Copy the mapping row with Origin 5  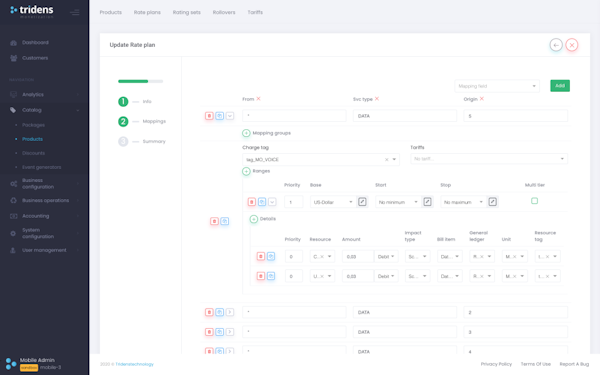(x=219, y=116)
